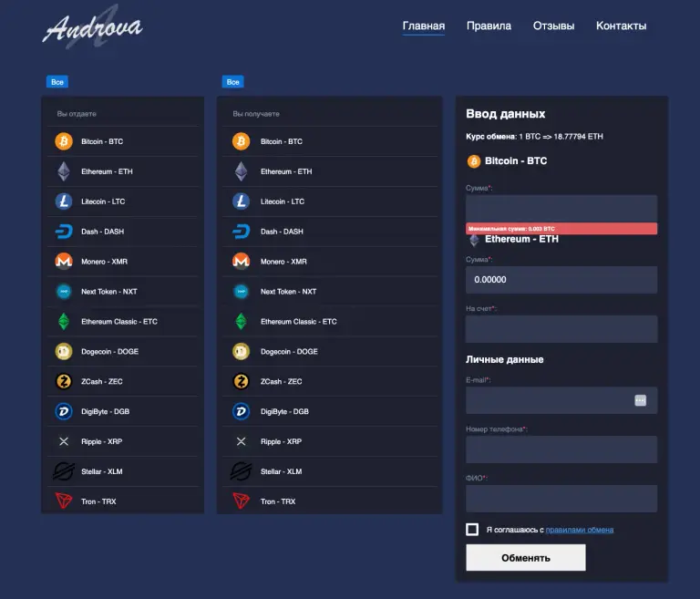Select 'Ethereum Classic - ETC' label in 'Вы получаете'

click(x=299, y=322)
